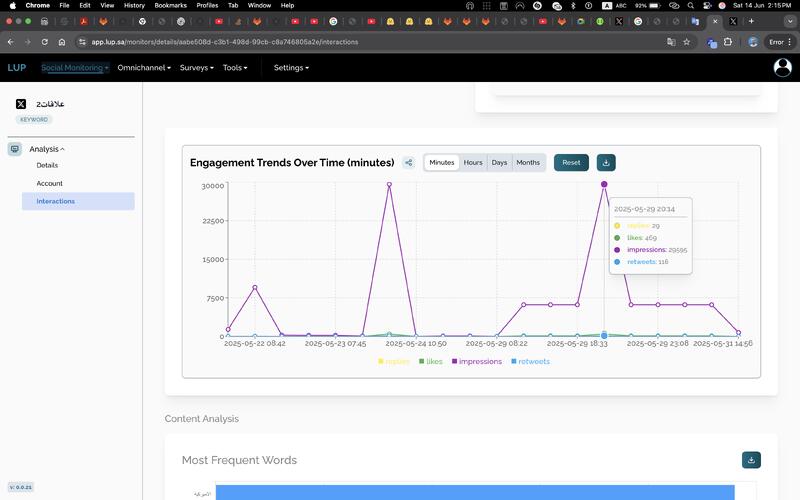The height and width of the screenshot is (500, 800).
Task: Open the Chrome History menu
Action: point(134,5)
